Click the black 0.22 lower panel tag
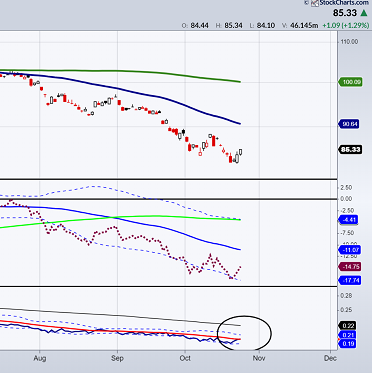 pos(348,326)
